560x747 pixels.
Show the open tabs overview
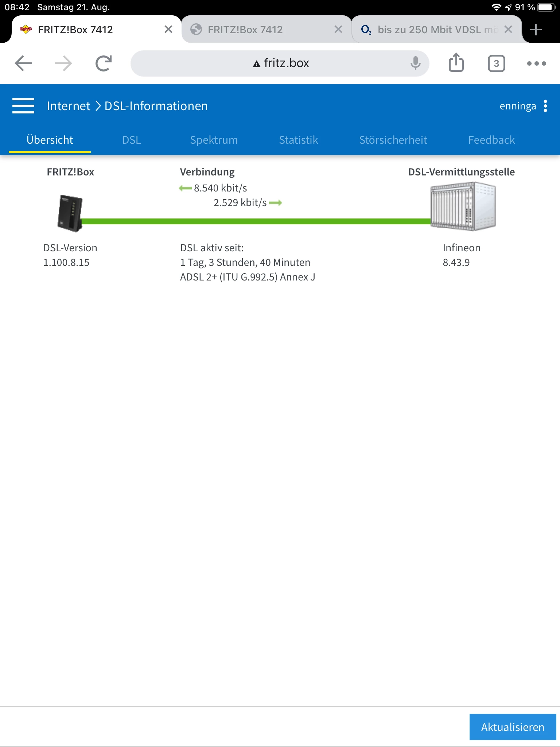point(496,63)
